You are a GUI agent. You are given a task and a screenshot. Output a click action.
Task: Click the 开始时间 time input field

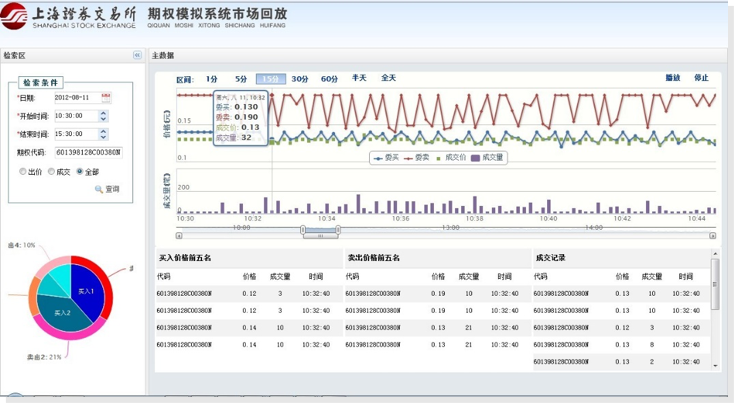tap(76, 116)
